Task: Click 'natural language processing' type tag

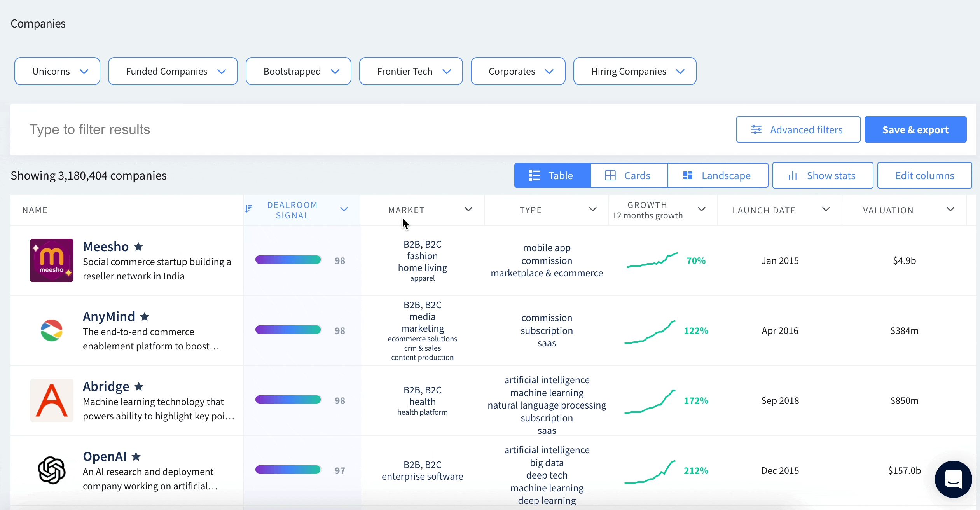Action: [547, 405]
